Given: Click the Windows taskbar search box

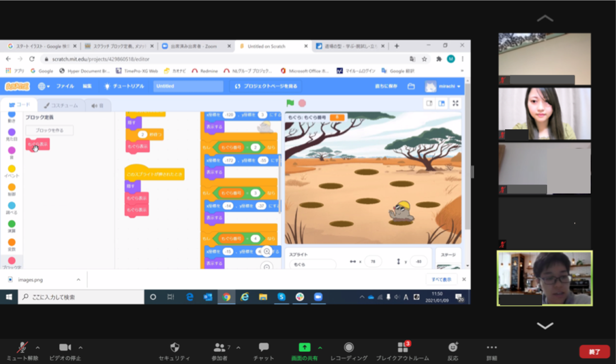Looking at the screenshot, I should click(81, 297).
